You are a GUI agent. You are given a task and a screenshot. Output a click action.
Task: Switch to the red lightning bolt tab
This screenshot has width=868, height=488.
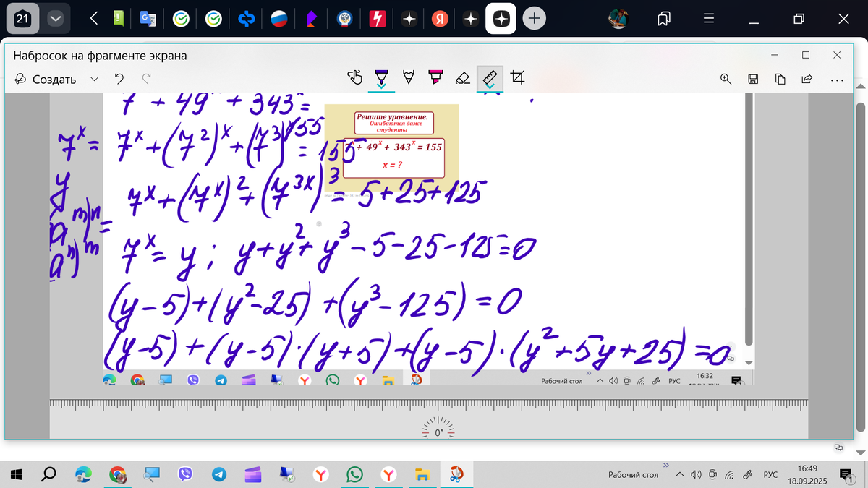point(378,20)
